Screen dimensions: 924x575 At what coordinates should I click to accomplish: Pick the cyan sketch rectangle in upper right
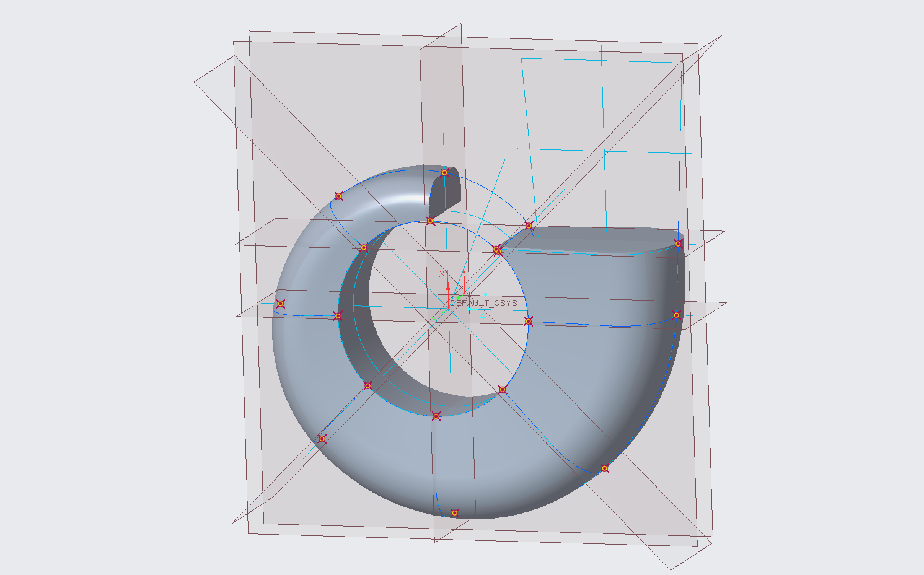(601, 60)
